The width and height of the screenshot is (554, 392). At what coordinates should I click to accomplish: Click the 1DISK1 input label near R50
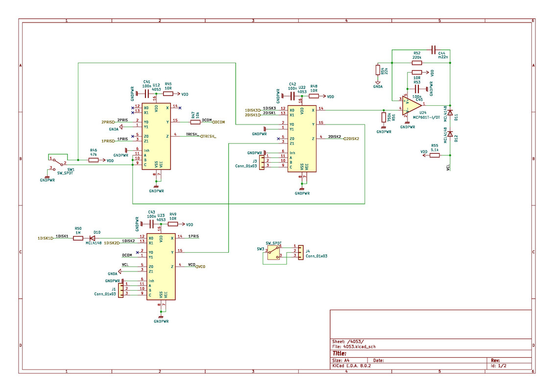coord(45,238)
